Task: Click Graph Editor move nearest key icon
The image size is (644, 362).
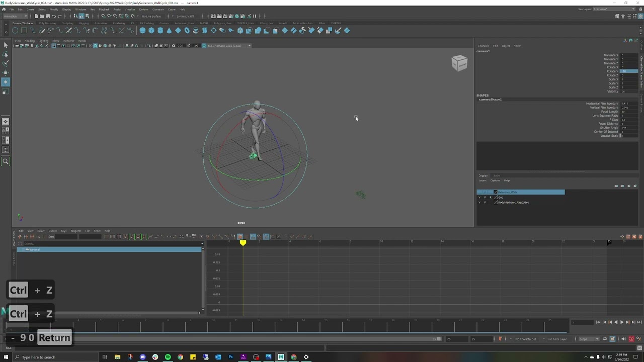Action: click(x=20, y=237)
